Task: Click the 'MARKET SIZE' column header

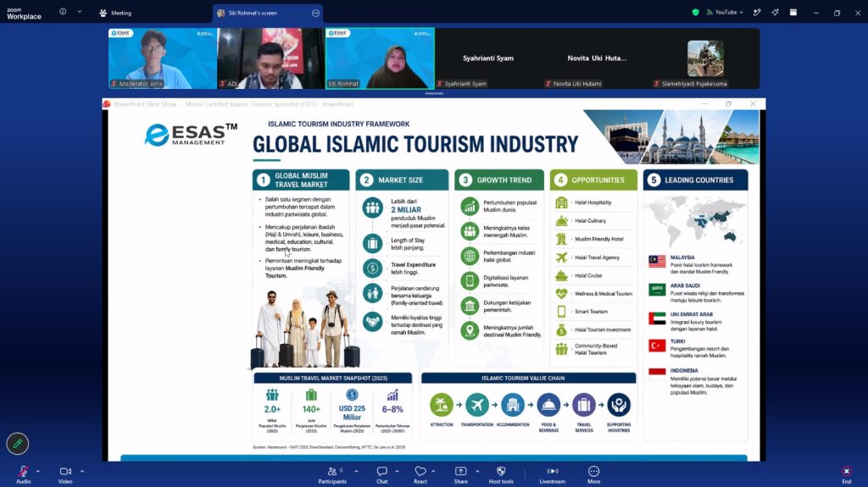Action: [x=402, y=180]
